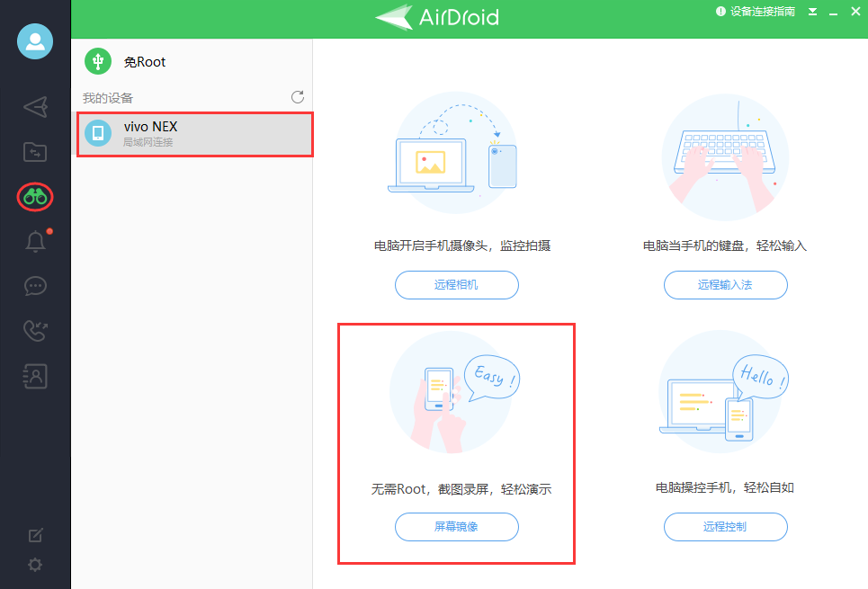This screenshot has height=589, width=868.
Task: Open the account avatar in the sidebar
Action: coord(34,41)
